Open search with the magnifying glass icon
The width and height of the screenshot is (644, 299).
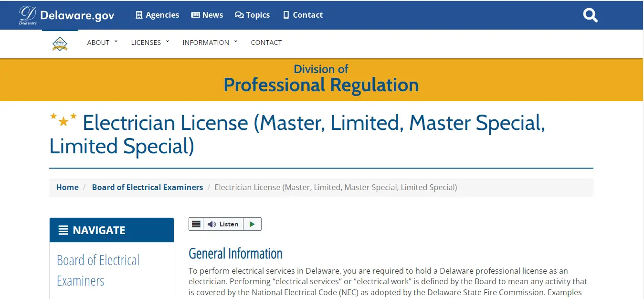[x=590, y=15]
